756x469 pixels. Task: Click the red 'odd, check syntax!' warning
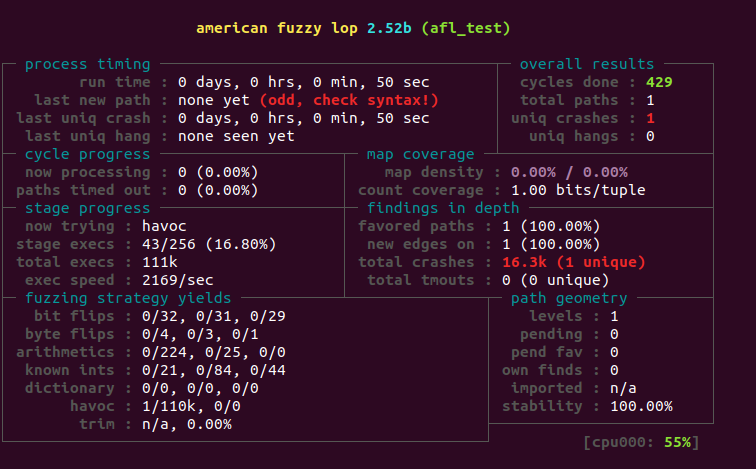(349, 100)
